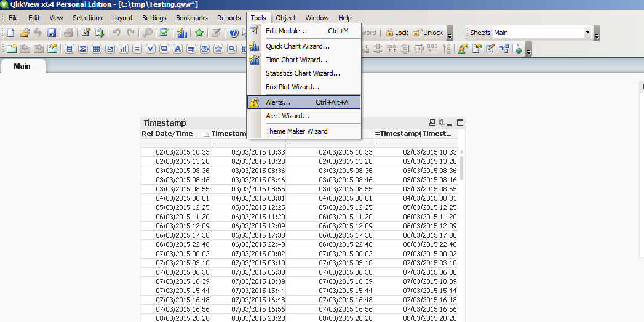Click the Reload script icon
The width and height of the screenshot is (644, 322).
(100, 33)
